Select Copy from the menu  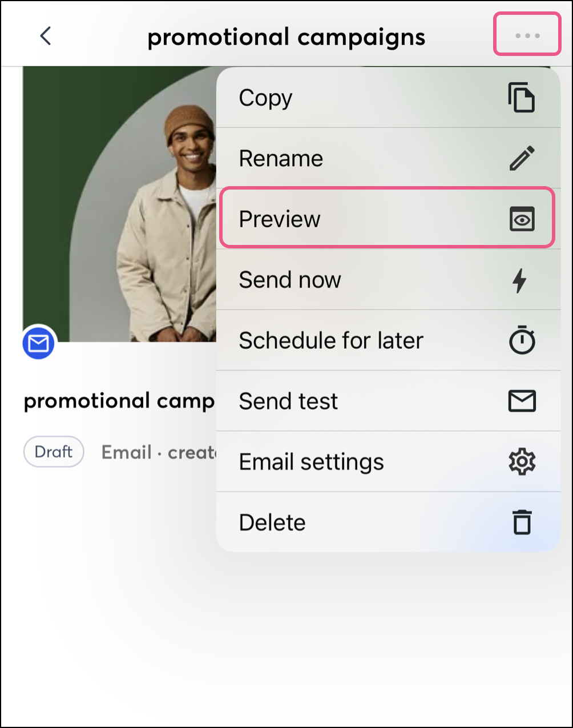click(265, 98)
